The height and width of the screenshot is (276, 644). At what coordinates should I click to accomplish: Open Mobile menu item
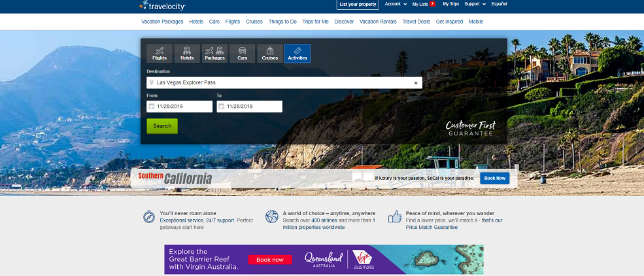pos(476,22)
